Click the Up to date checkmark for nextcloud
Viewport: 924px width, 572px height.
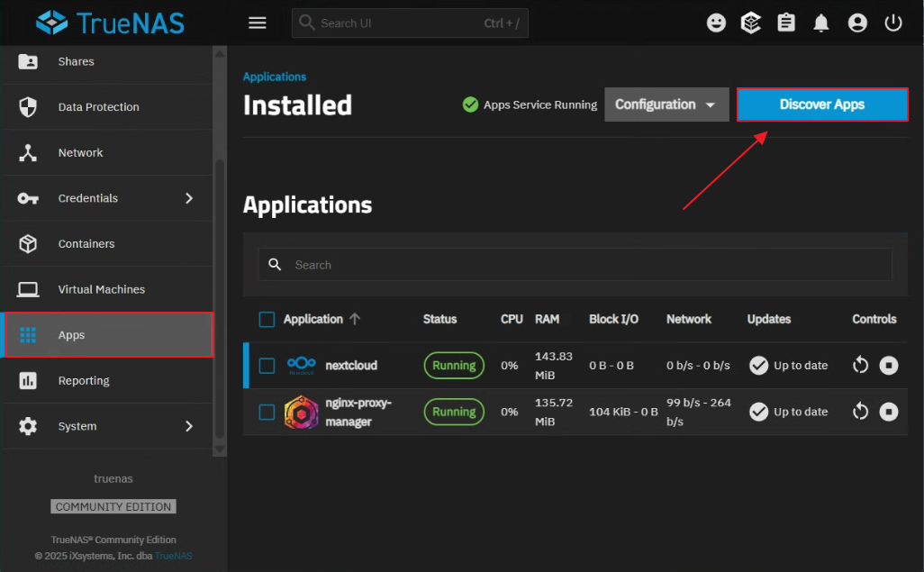pyautogui.click(x=758, y=365)
